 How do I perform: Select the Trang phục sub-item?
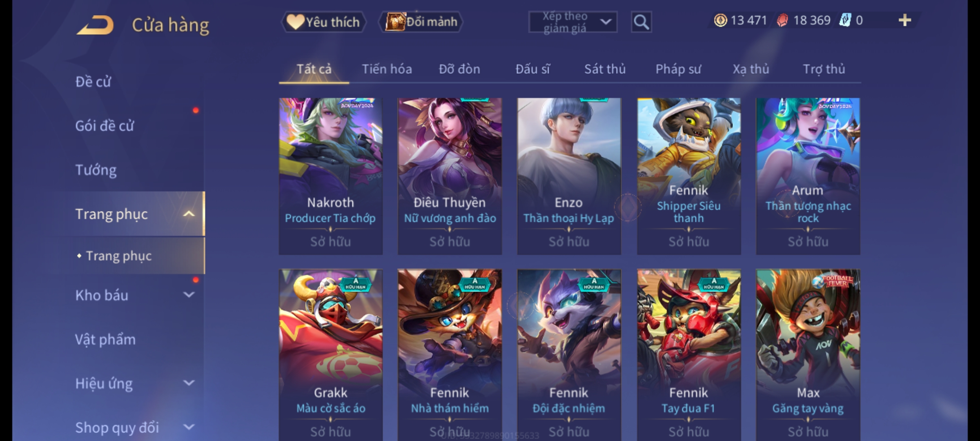119,256
